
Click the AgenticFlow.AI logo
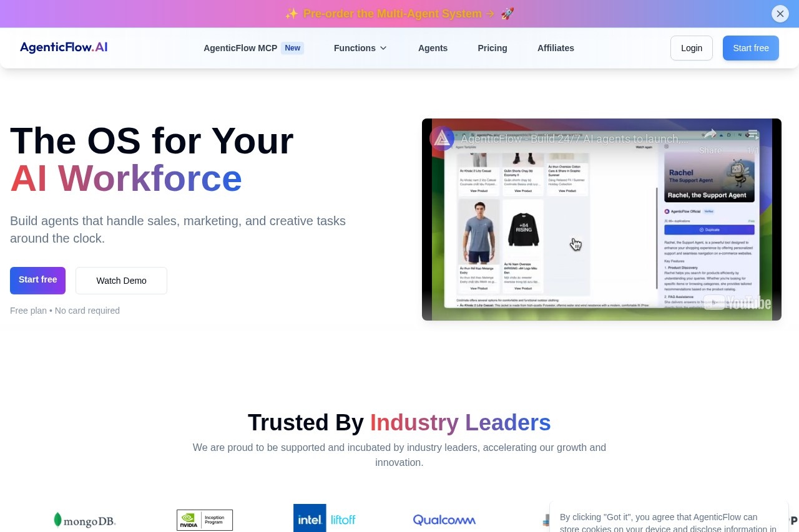coord(64,47)
